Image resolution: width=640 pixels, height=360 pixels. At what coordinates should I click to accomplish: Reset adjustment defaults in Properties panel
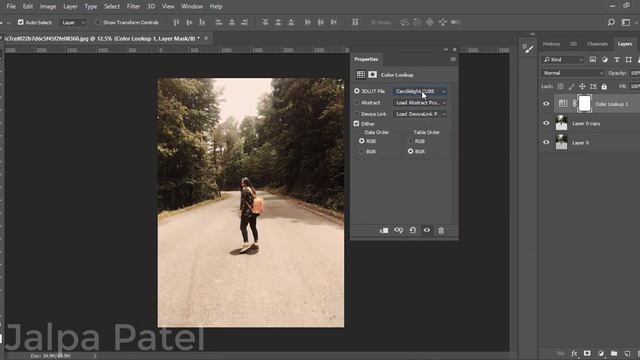[x=413, y=231]
